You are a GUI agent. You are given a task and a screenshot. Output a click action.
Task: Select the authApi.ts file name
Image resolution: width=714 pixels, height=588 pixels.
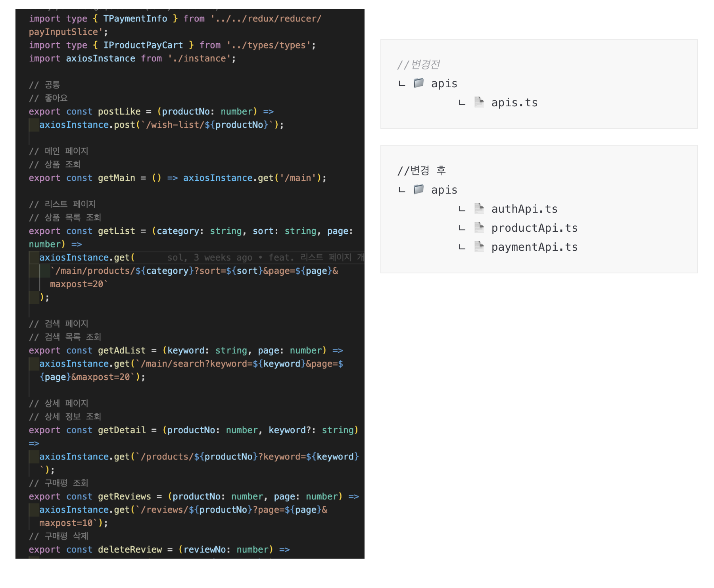[x=524, y=209]
